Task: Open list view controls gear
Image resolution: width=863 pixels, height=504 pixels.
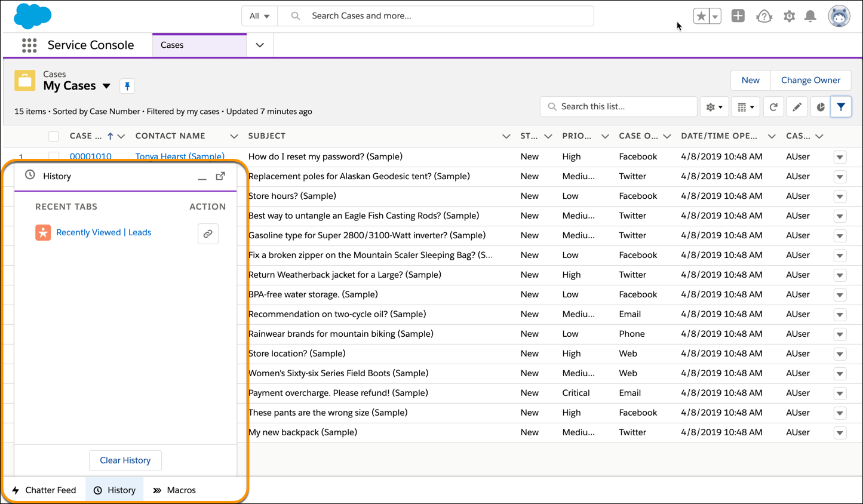Action: click(714, 107)
